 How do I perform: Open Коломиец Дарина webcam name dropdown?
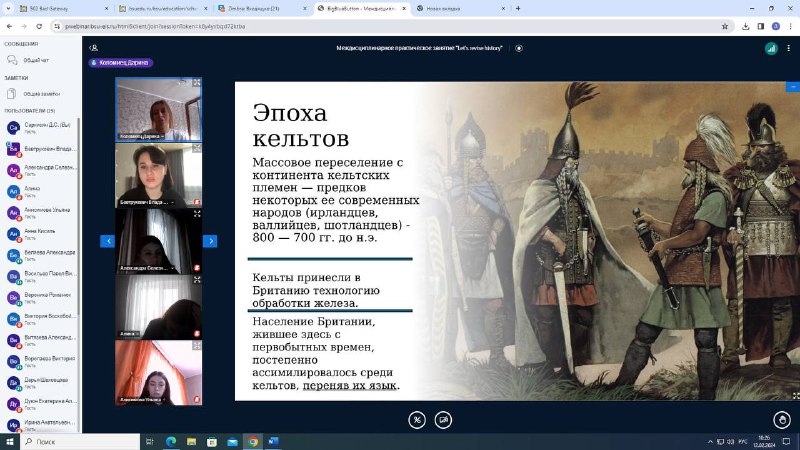click(142, 136)
